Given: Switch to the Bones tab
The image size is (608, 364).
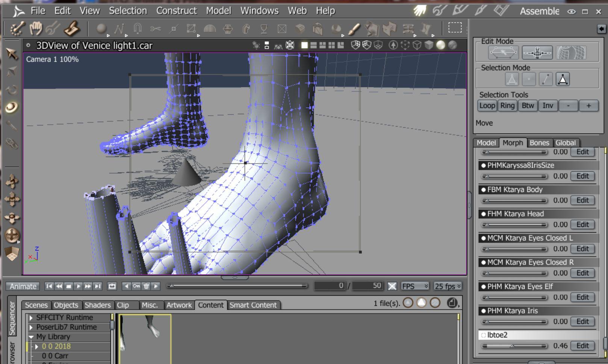Looking at the screenshot, I should pos(539,143).
